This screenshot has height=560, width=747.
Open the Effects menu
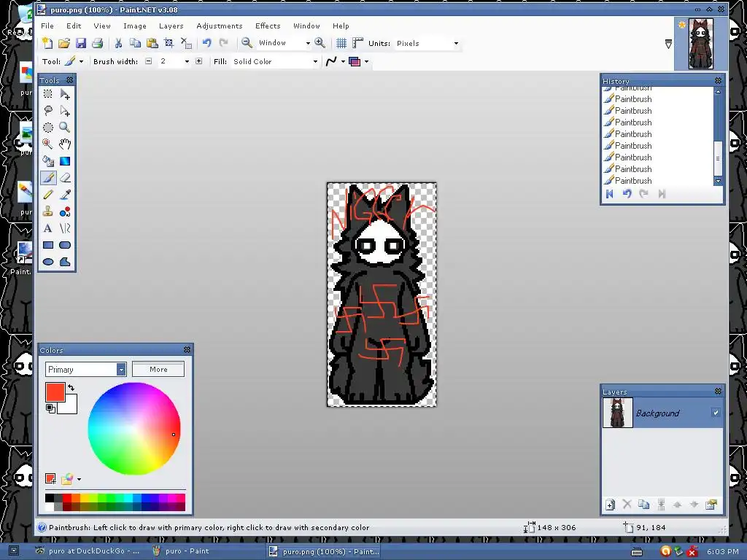pos(268,26)
